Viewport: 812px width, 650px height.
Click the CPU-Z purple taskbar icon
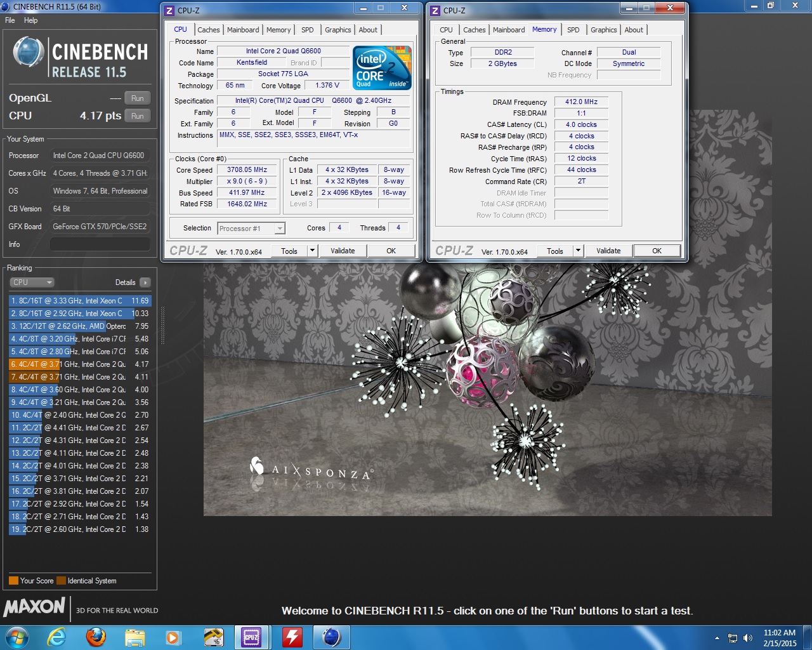(x=252, y=637)
